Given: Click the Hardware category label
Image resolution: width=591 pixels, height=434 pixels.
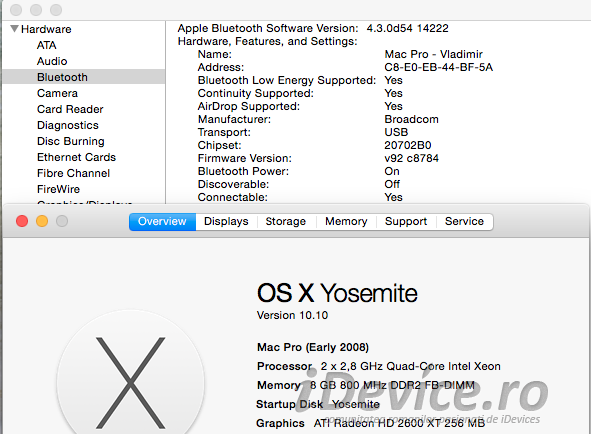Looking at the screenshot, I should tap(46, 29).
